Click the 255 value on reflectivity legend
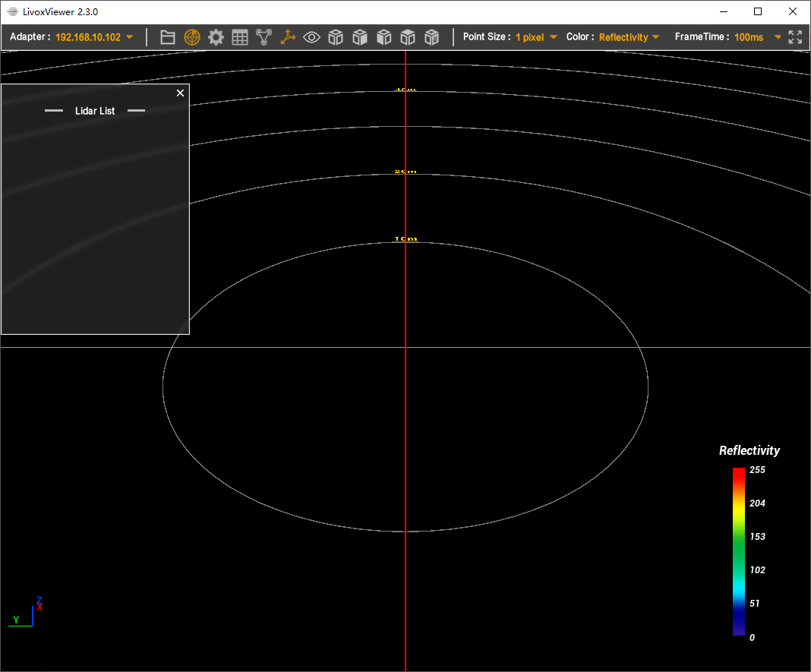The image size is (811, 672). pos(757,470)
